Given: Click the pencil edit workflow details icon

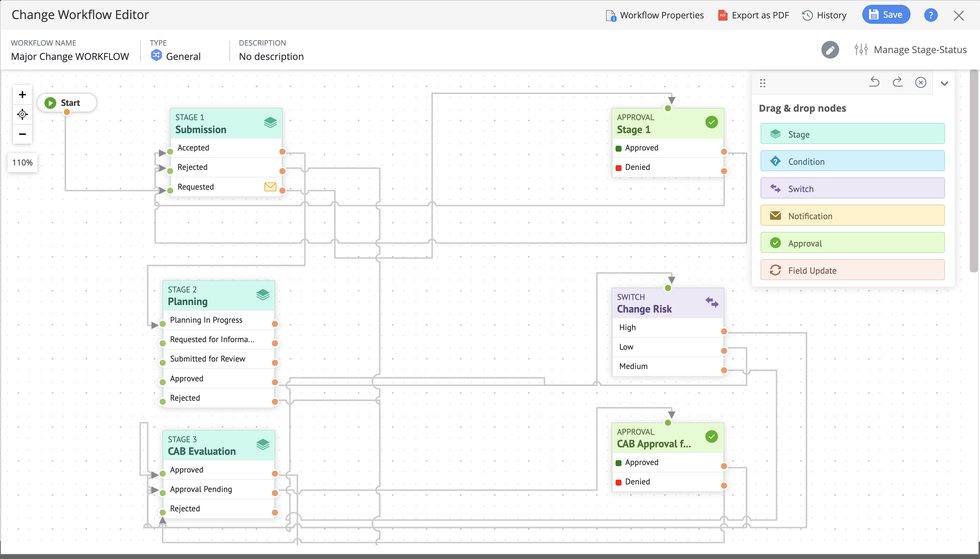Looking at the screenshot, I should pyautogui.click(x=830, y=50).
